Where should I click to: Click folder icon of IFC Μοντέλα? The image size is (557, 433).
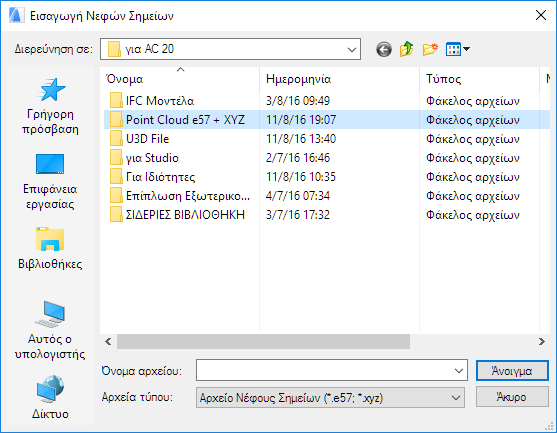tap(116, 101)
